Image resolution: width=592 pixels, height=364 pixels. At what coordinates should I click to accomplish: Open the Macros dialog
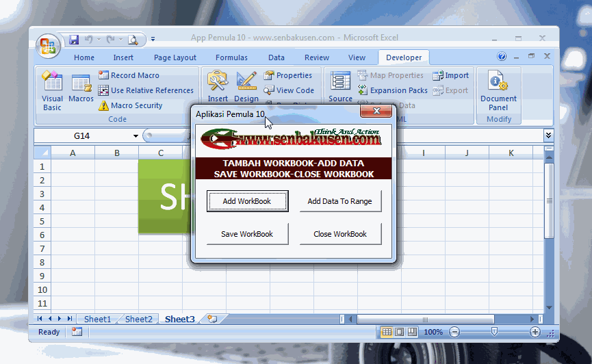(81, 88)
